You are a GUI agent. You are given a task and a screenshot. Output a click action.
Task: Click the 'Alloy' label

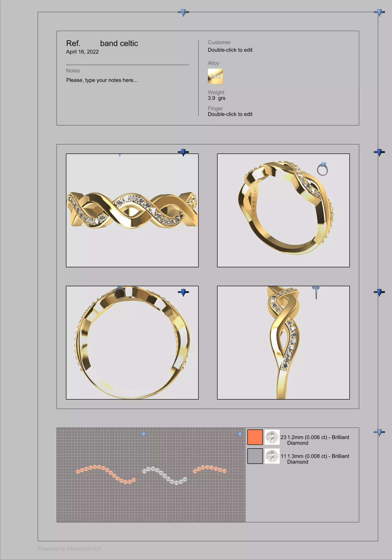(213, 63)
